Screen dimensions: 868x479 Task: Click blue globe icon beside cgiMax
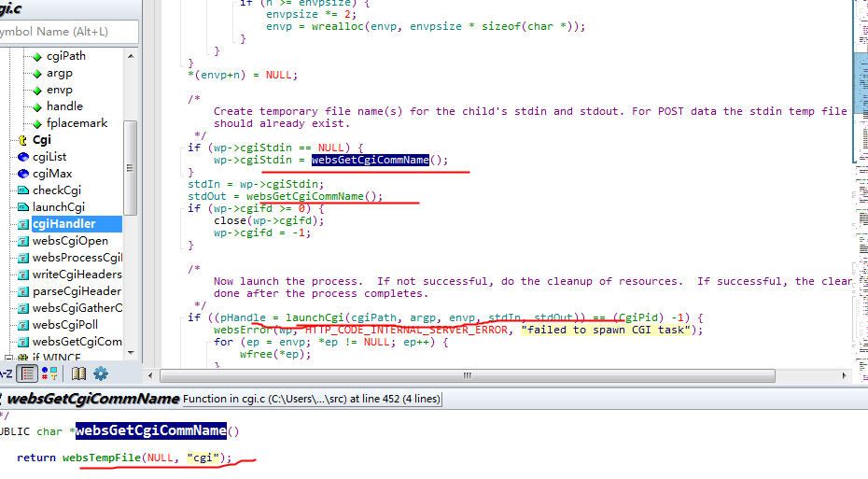tap(22, 174)
